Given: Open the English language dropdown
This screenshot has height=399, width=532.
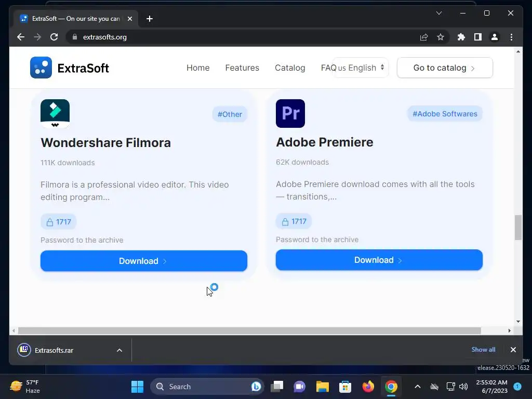Looking at the screenshot, I should (361, 68).
